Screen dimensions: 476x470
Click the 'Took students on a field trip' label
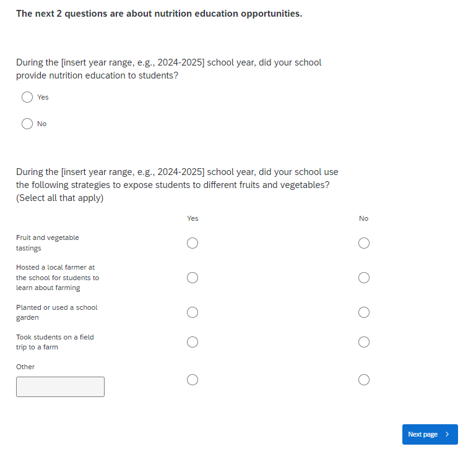54,342
